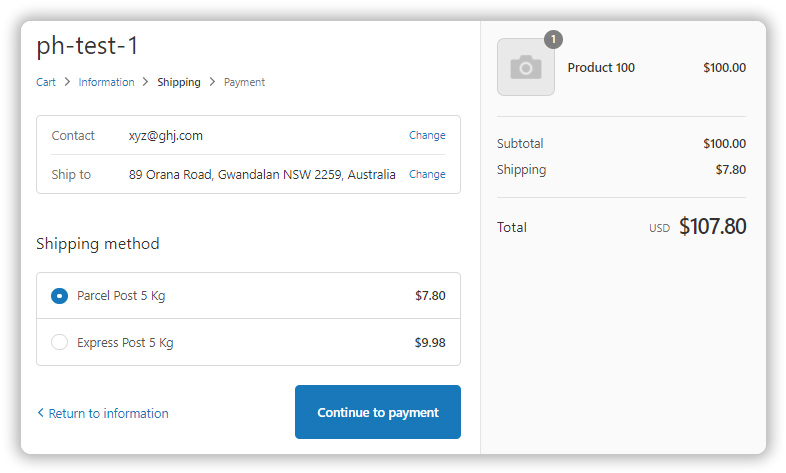Click Continue to payment button

click(x=377, y=412)
